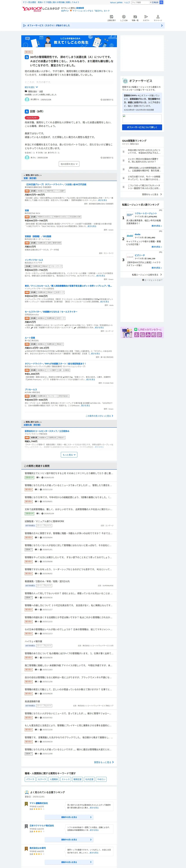186x868 pixels.
Task: Expand 他の回答を見る dropdown
Action: [69, 164]
